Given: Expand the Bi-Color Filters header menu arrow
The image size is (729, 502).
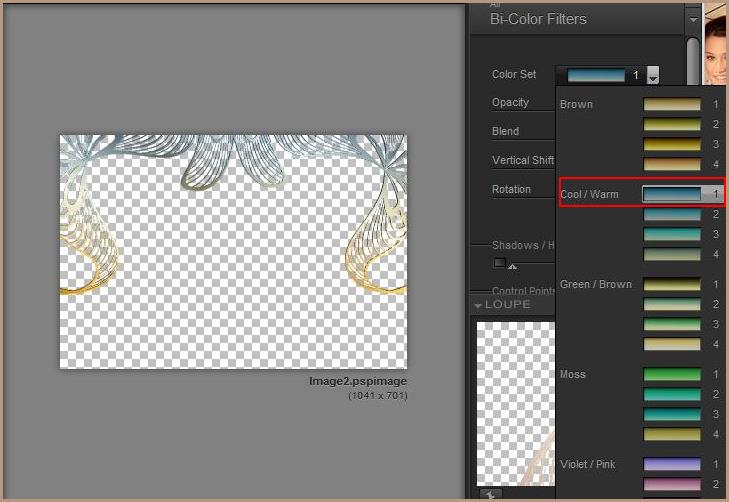Looking at the screenshot, I should coord(693,19).
